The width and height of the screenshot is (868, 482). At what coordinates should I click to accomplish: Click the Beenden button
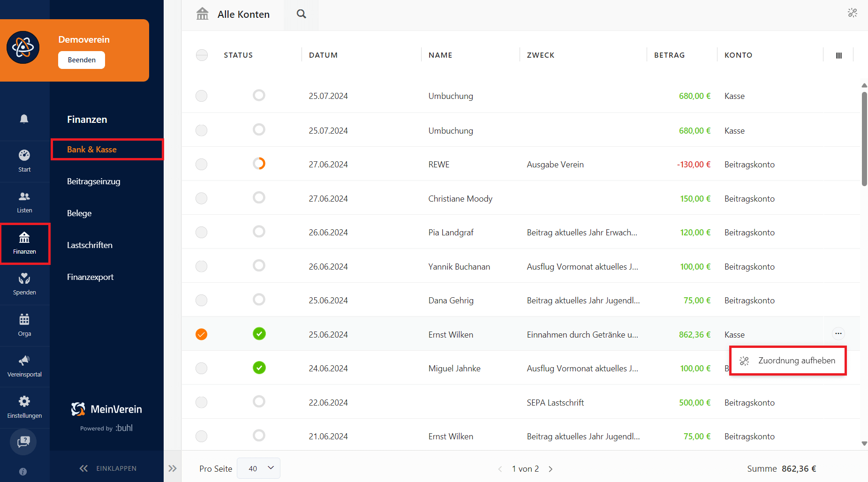point(82,60)
